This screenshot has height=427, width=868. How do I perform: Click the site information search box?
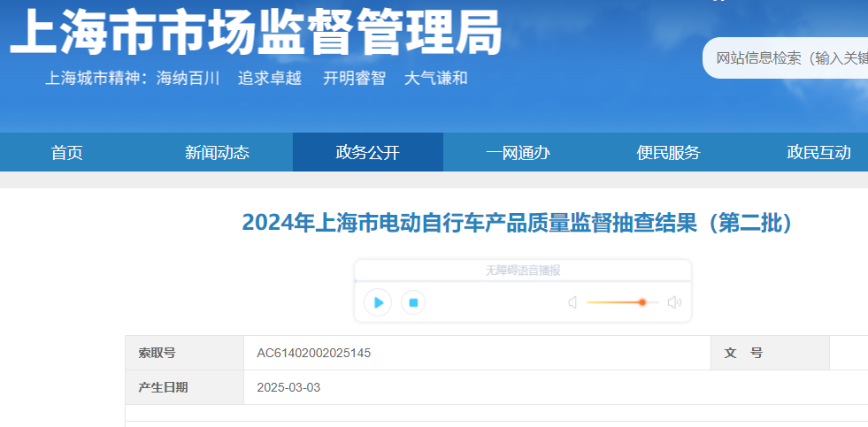coord(786,58)
